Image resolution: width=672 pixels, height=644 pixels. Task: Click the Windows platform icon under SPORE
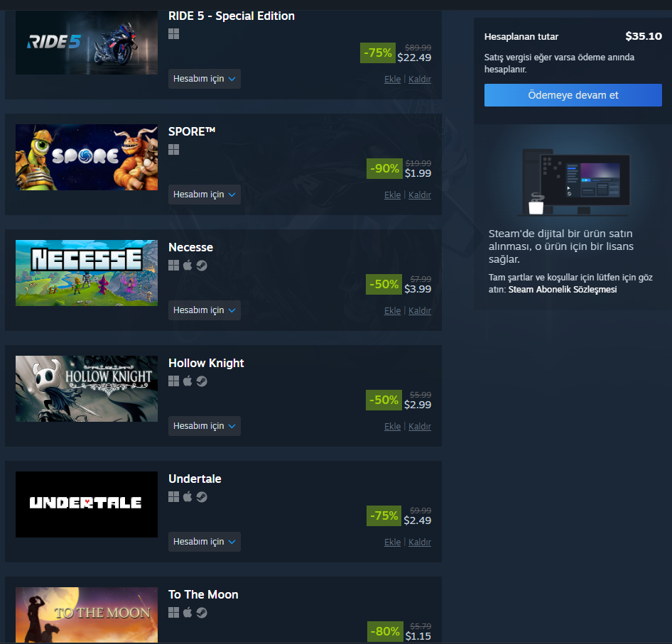173,150
